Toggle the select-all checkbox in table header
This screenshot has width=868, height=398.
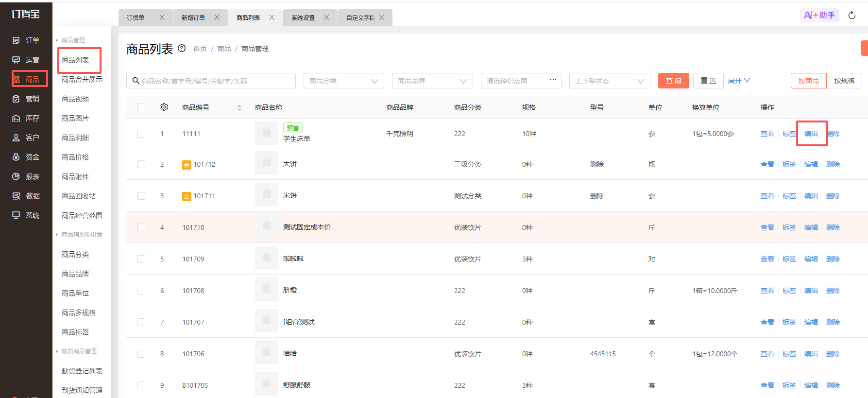point(141,107)
